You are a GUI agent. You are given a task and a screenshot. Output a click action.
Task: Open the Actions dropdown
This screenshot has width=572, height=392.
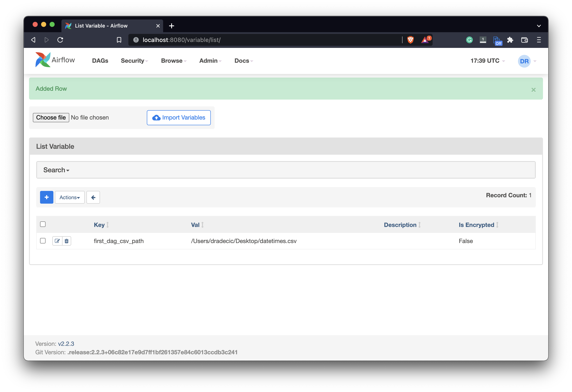70,197
